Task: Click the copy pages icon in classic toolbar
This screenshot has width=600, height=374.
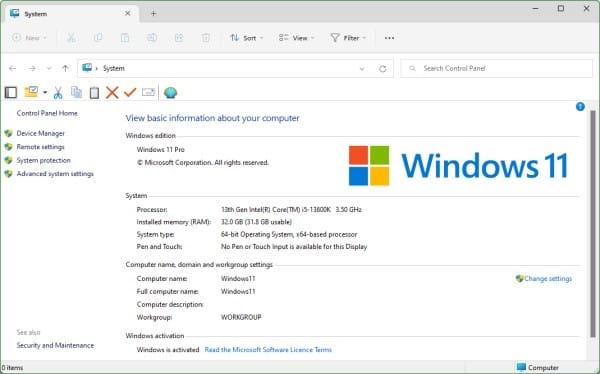Action: pyautogui.click(x=76, y=92)
